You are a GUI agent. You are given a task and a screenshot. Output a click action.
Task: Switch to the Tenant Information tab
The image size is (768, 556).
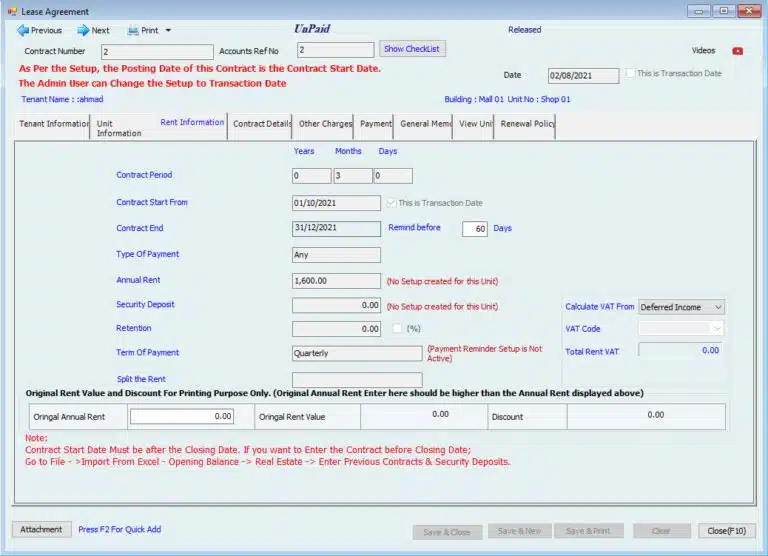54,124
